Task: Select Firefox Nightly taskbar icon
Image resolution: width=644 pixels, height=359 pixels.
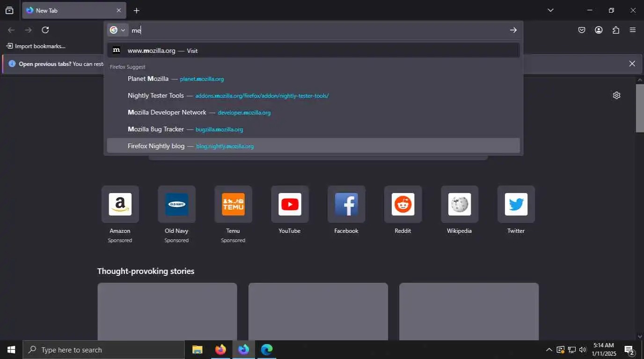Action: [x=244, y=350]
